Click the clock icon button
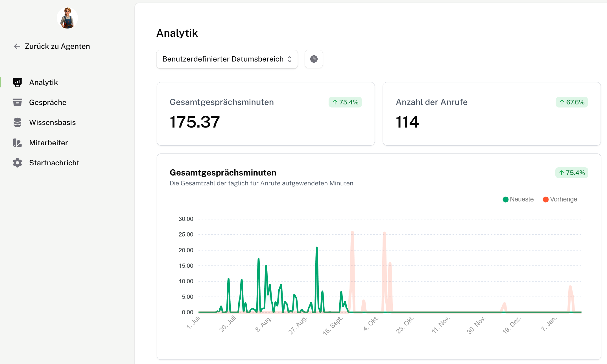This screenshot has height=364, width=607. coord(314,59)
